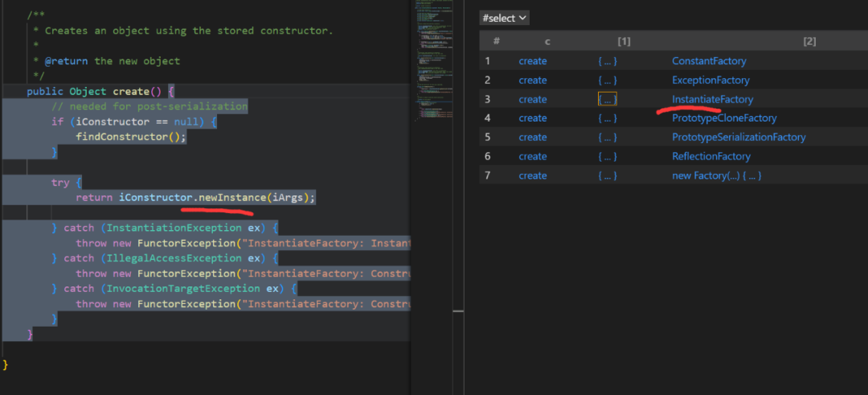
Task: Click the create link in row 6
Action: [x=532, y=157]
